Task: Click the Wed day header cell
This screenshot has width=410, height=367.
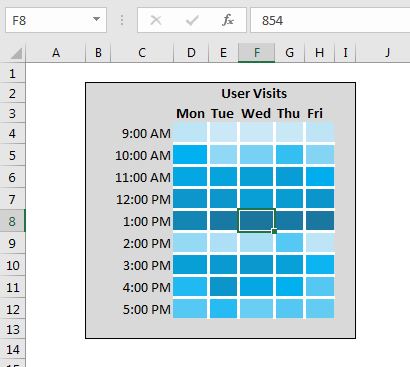Action: [x=256, y=113]
